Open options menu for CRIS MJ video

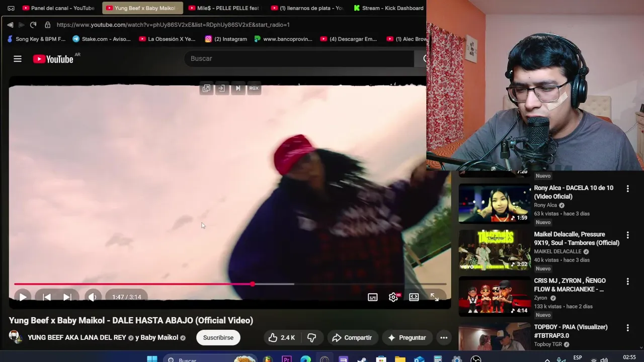pyautogui.click(x=627, y=281)
